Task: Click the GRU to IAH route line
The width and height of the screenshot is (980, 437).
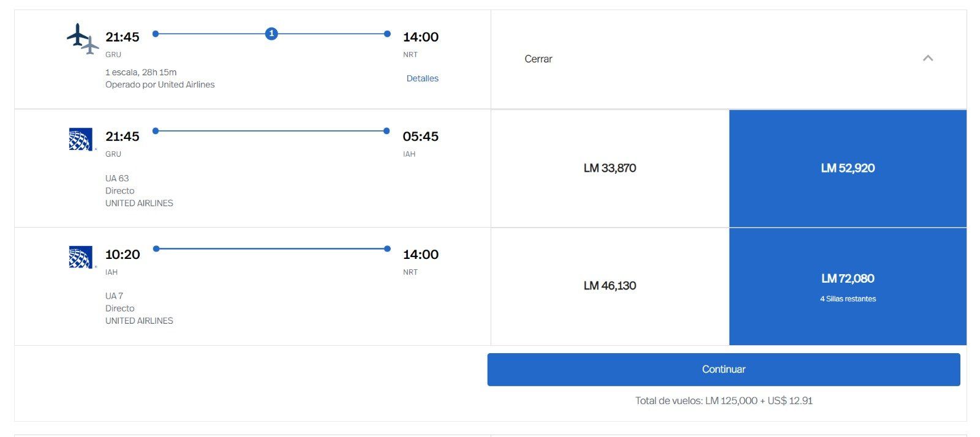Action: tap(271, 131)
